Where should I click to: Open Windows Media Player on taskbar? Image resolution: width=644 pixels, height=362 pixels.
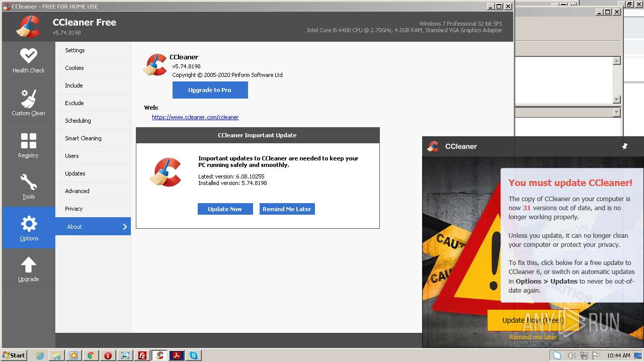tap(74, 355)
